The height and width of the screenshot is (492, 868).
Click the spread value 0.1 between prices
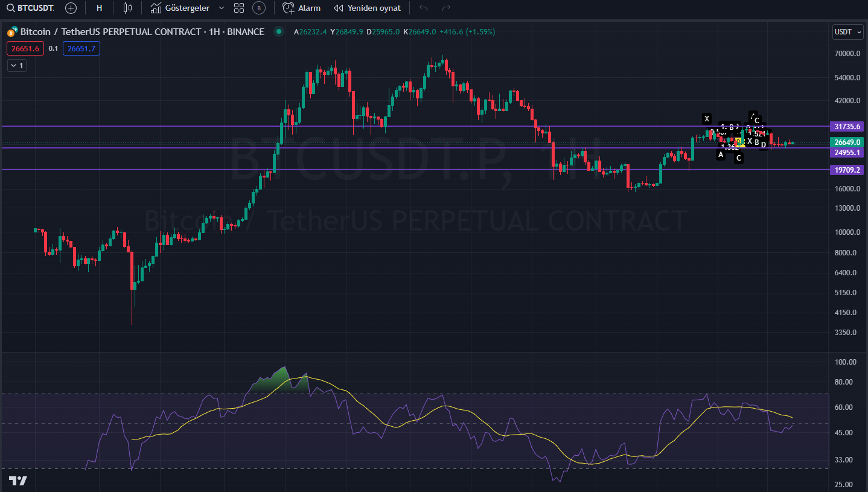pos(53,48)
